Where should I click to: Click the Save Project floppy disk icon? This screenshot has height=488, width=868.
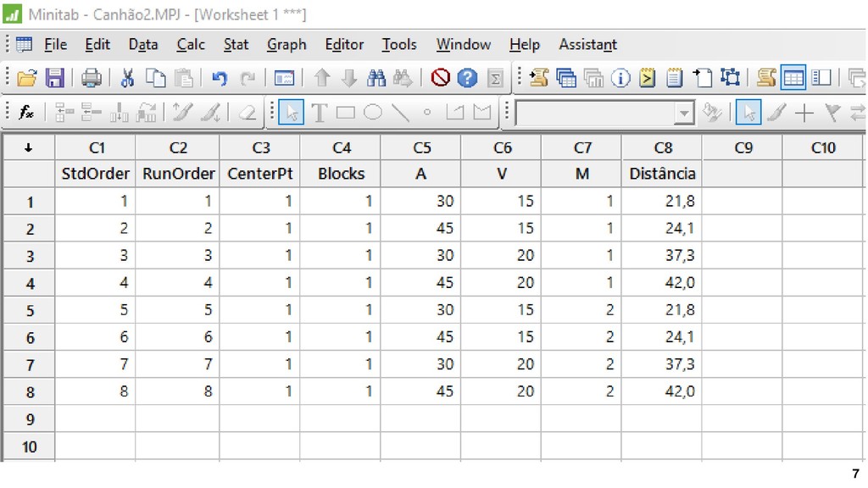tap(55, 78)
